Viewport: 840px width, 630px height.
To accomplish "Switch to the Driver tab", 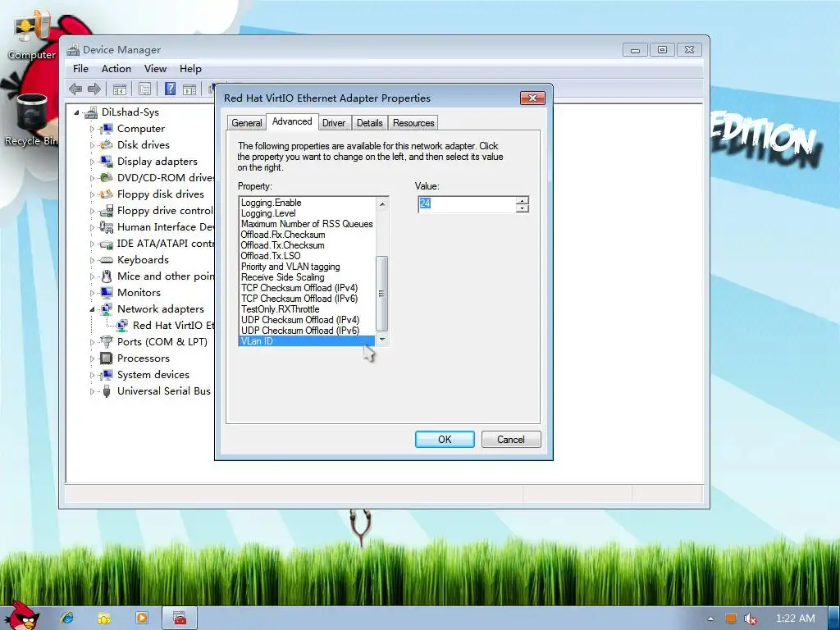I will pyautogui.click(x=334, y=123).
